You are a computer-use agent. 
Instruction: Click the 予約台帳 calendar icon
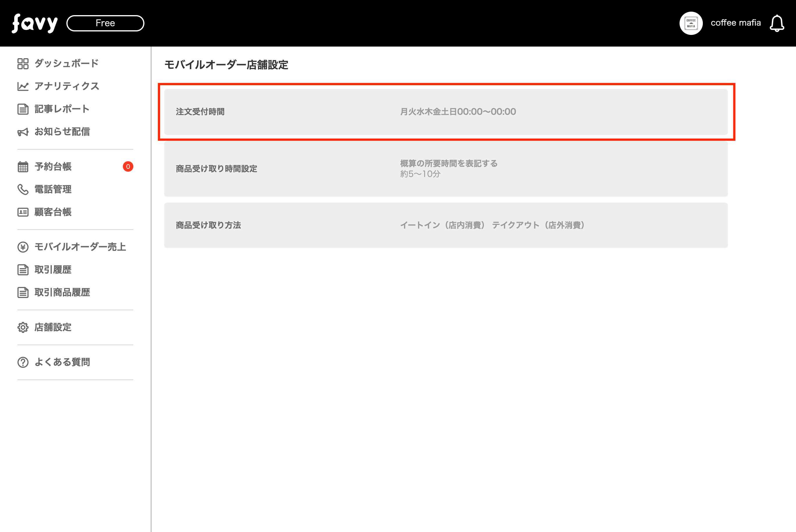23,166
